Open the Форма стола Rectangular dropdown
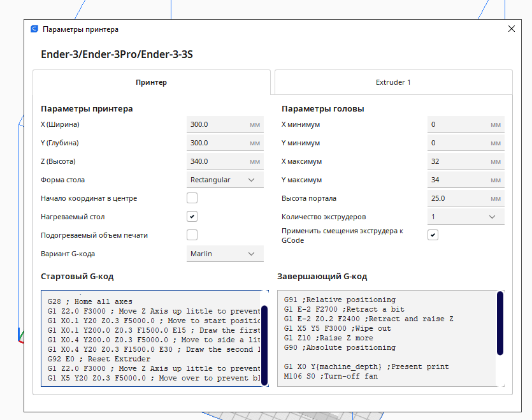The image size is (532, 420). 225,180
